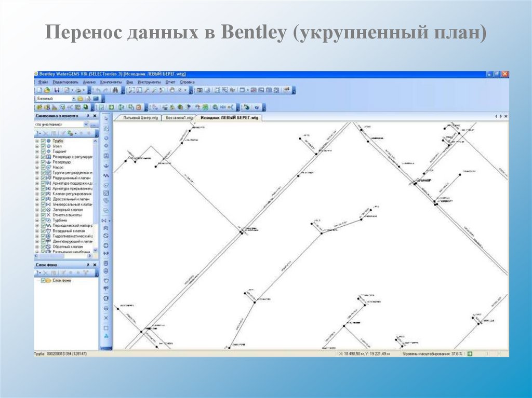This screenshot has width=532, height=398.
Task: Open the Вид menu
Action: coord(129,82)
